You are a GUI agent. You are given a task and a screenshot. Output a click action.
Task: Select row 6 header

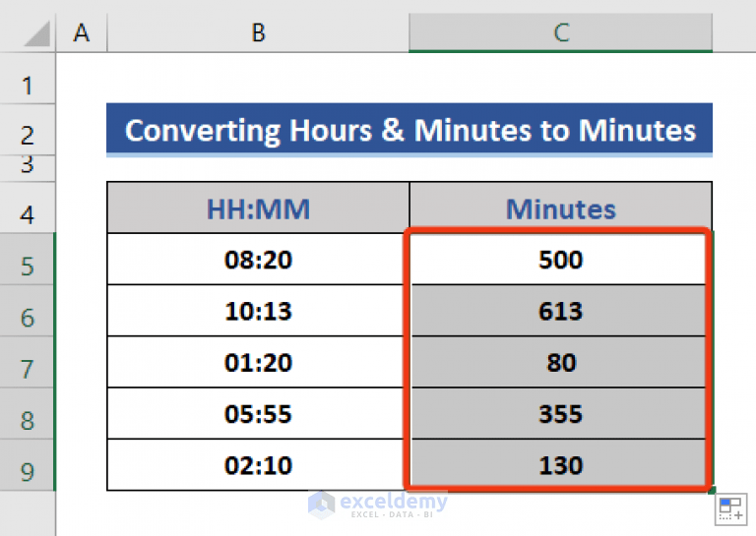pos(28,311)
